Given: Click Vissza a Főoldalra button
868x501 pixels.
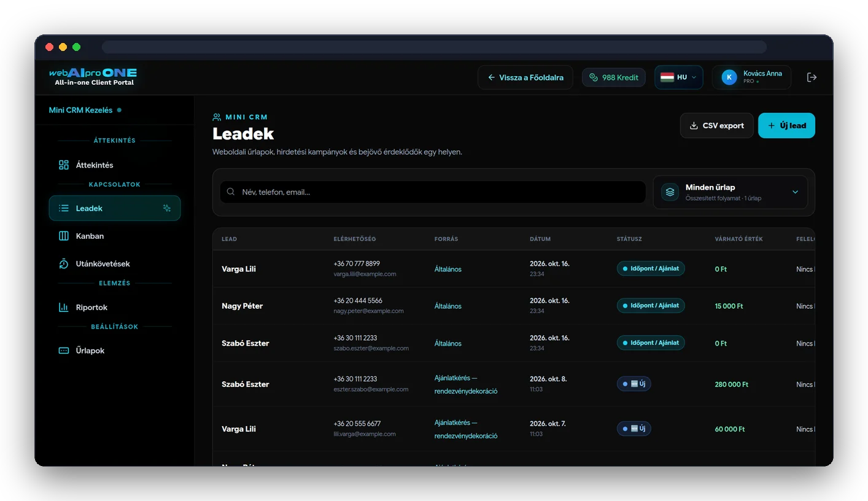Looking at the screenshot, I should point(525,77).
